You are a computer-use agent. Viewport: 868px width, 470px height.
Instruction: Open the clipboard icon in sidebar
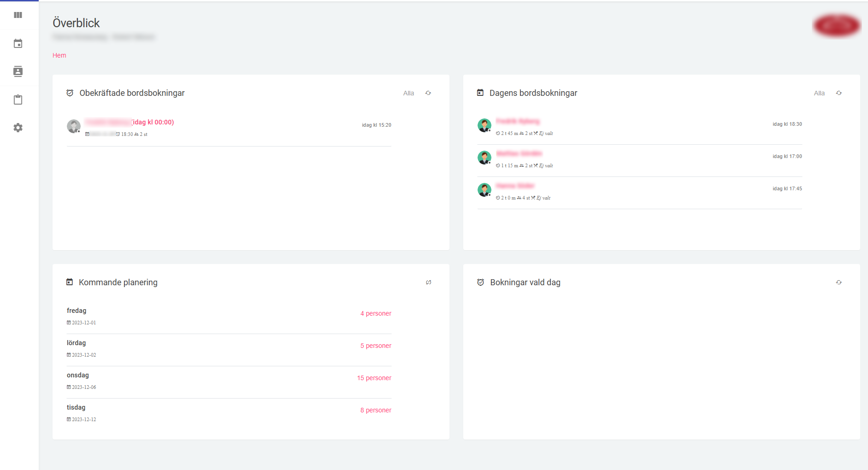click(x=18, y=100)
